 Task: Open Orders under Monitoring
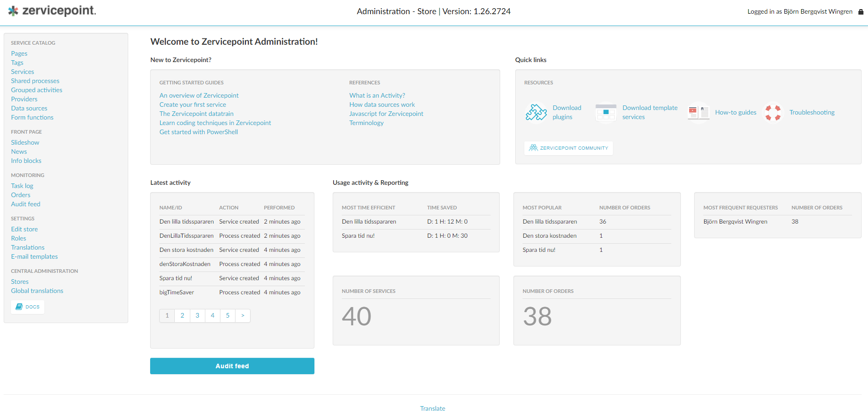pyautogui.click(x=21, y=195)
